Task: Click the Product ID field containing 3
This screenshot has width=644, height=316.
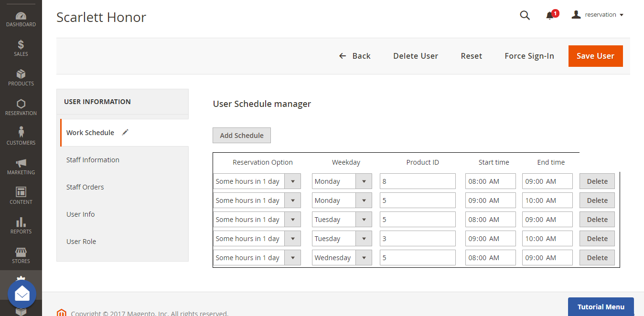Action: pyautogui.click(x=418, y=239)
